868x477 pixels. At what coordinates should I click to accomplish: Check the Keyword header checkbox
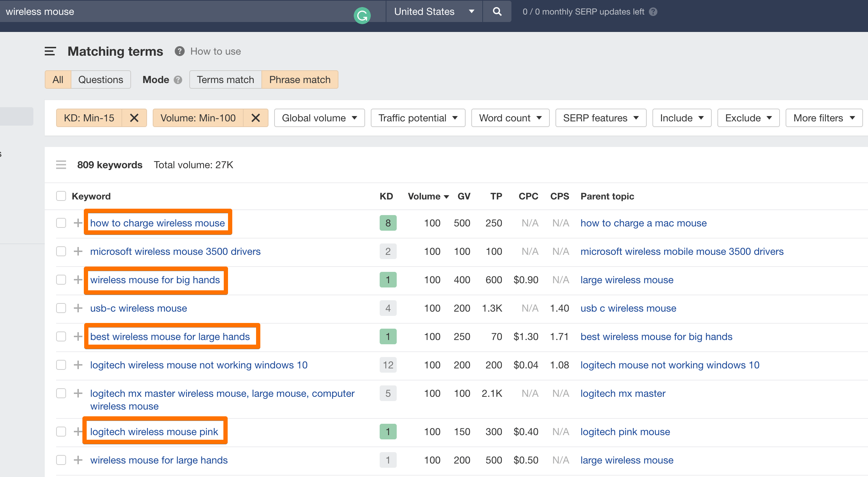pyautogui.click(x=61, y=196)
